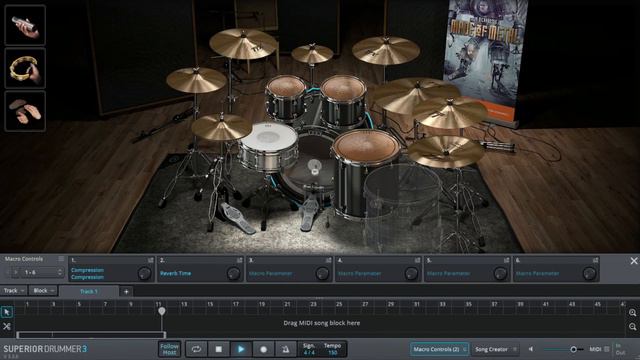Start playback with the play button
Viewport: 640px width, 360px height.
click(x=241, y=349)
